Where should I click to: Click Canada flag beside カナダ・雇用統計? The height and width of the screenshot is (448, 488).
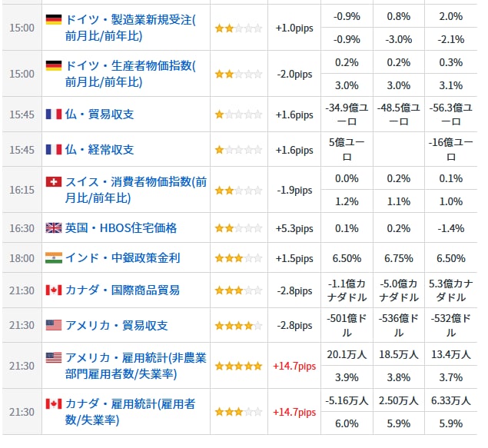[x=54, y=404]
